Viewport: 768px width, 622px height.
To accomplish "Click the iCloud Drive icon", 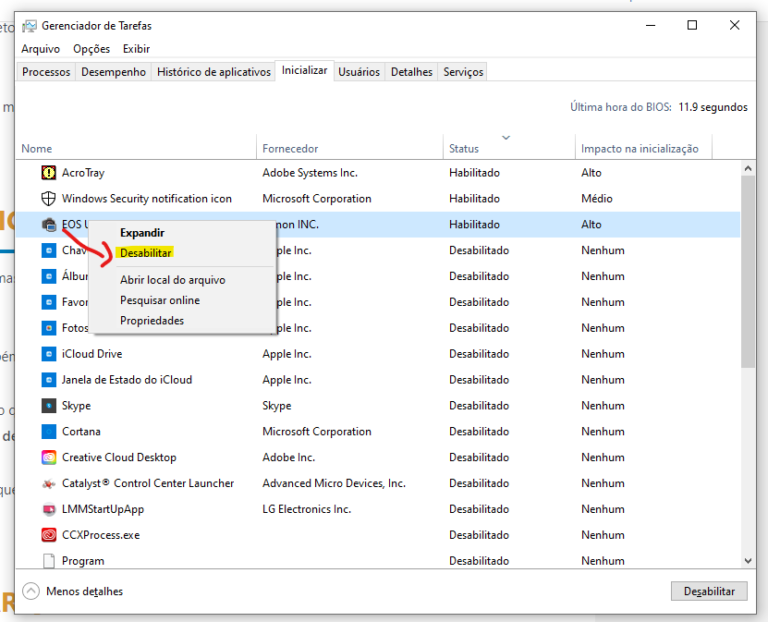I will [49, 354].
